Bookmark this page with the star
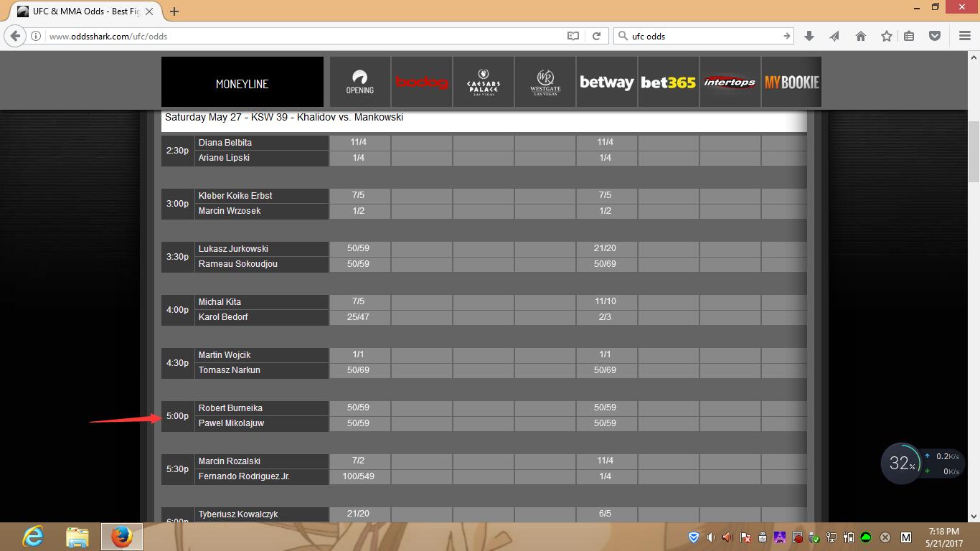 (x=887, y=36)
